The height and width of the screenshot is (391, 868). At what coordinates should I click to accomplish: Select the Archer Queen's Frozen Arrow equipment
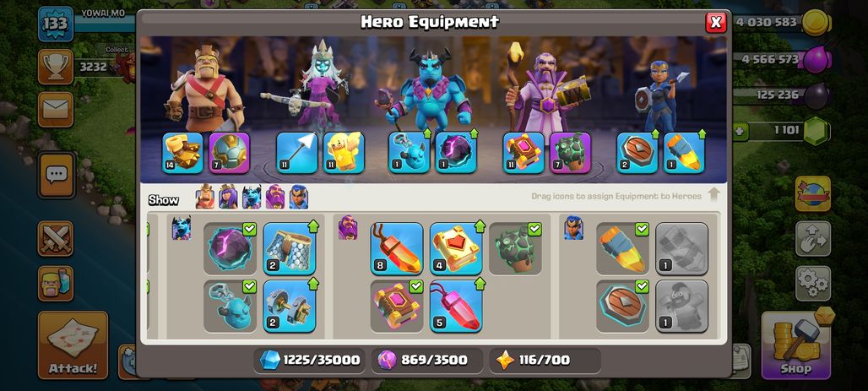point(296,153)
